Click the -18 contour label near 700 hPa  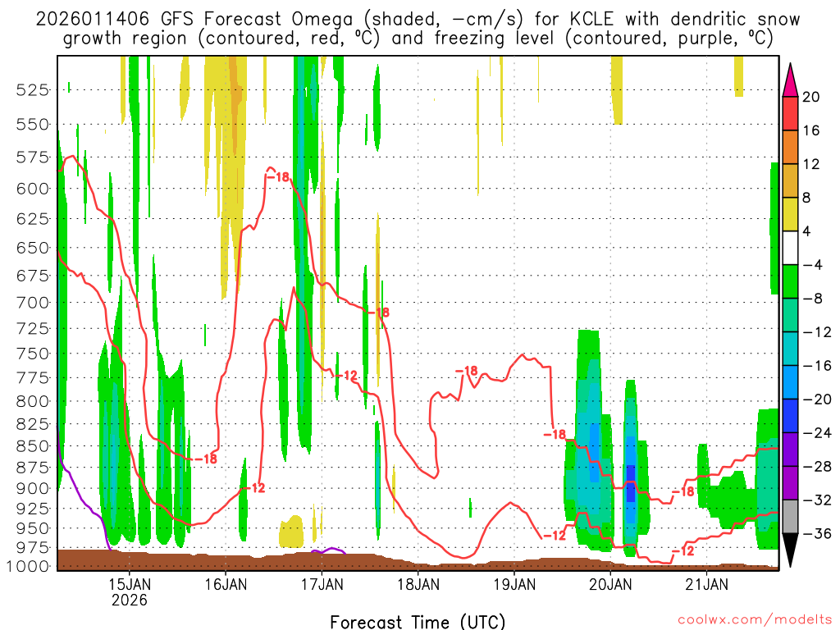[x=378, y=312]
